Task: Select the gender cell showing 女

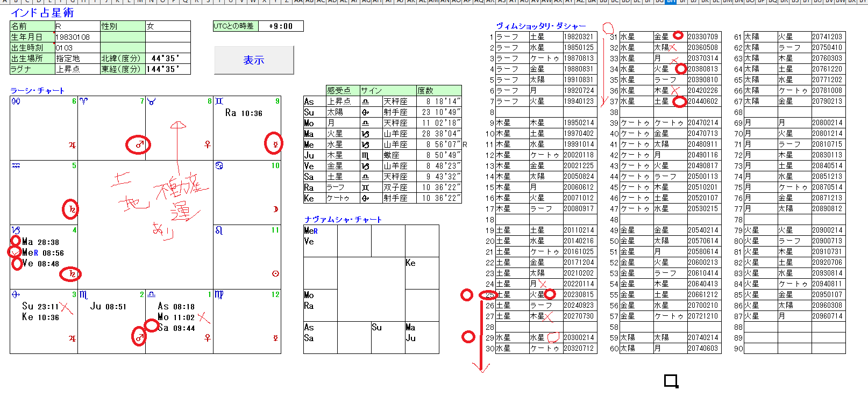Action: pos(167,26)
